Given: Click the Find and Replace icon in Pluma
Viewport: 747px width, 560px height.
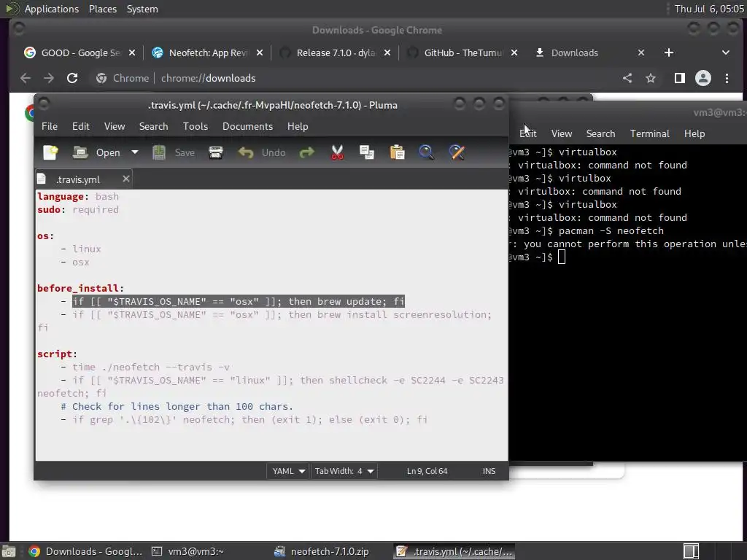Looking at the screenshot, I should click(x=457, y=152).
